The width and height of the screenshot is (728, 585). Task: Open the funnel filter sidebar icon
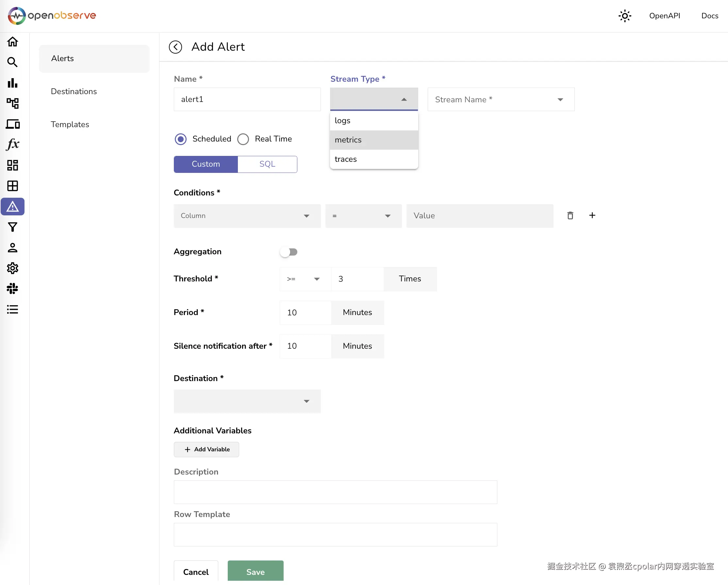(x=12, y=227)
